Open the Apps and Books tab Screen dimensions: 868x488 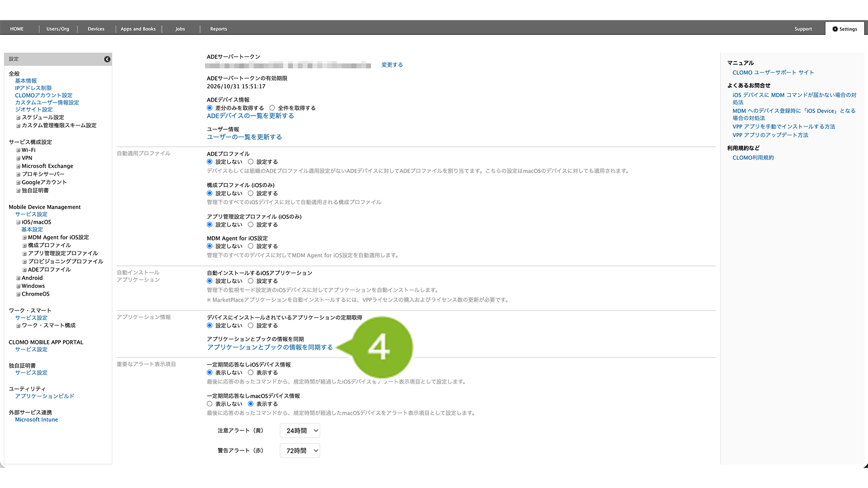138,29
